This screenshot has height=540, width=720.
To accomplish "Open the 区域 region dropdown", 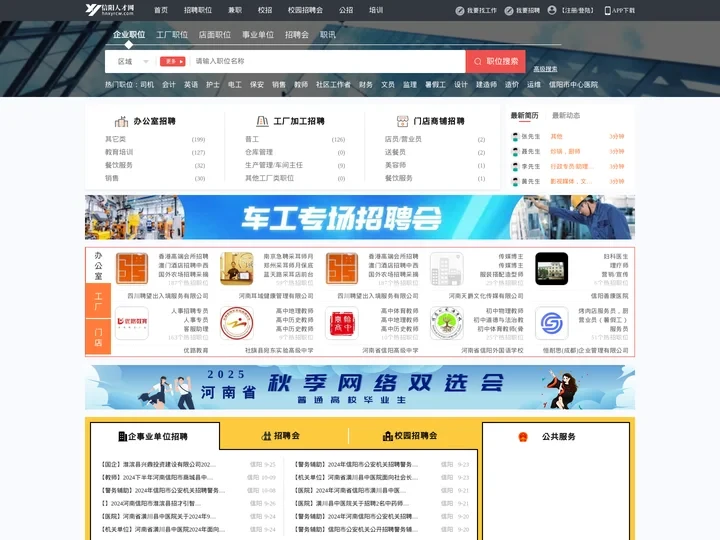I will [x=133, y=62].
